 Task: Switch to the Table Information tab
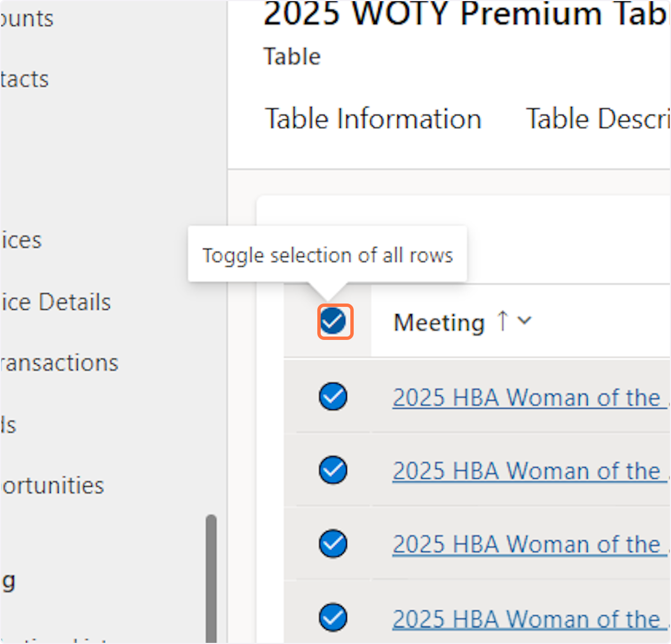point(373,119)
